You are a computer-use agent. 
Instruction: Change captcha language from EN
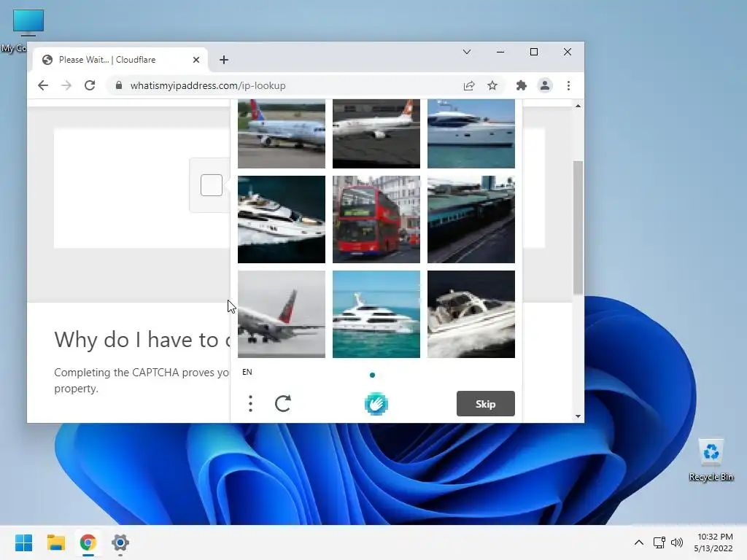tap(247, 372)
